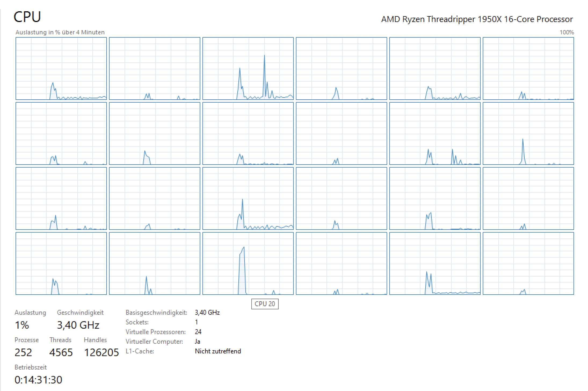Click the AMD Ryzen Threadripper 1950X processor name
The width and height of the screenshot is (588, 391).
(477, 19)
